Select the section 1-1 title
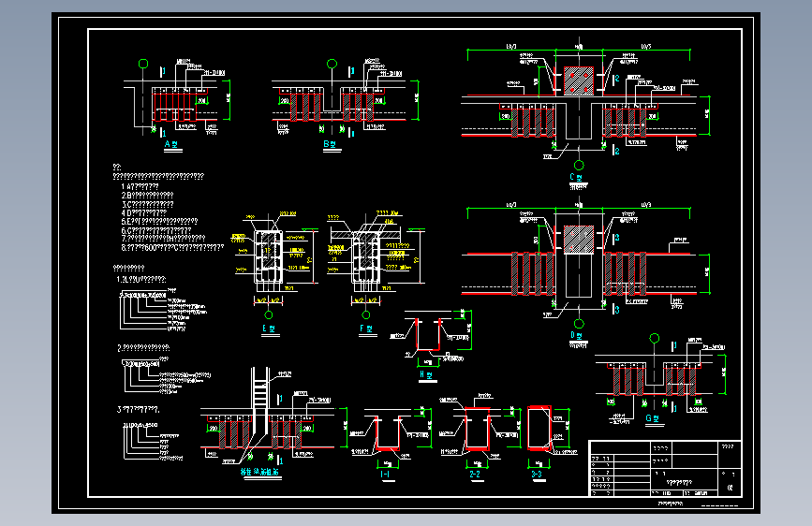Image resolution: width=812 pixels, height=526 pixels. [x=385, y=475]
